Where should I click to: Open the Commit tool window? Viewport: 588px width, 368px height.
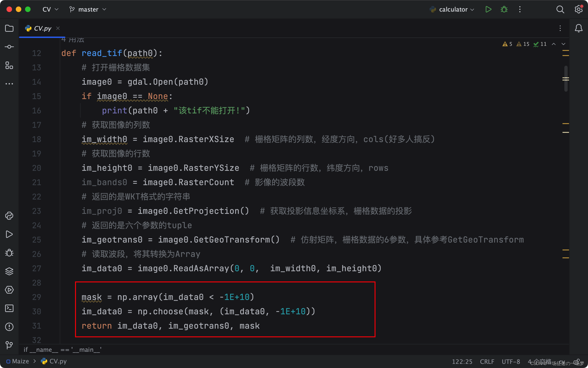[x=9, y=47]
